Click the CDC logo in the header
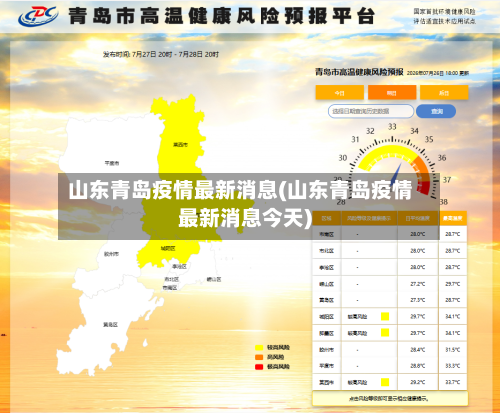This screenshot has height=413, width=500. point(38,16)
